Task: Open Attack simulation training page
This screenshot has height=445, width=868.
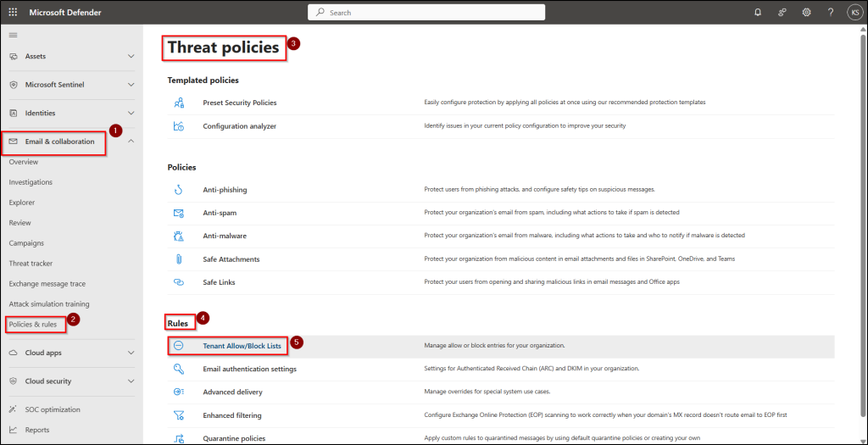Action: pos(49,304)
